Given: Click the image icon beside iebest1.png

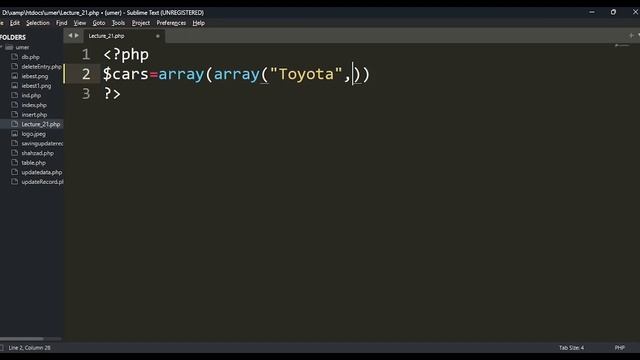Looking at the screenshot, I should pyautogui.click(x=15, y=85).
